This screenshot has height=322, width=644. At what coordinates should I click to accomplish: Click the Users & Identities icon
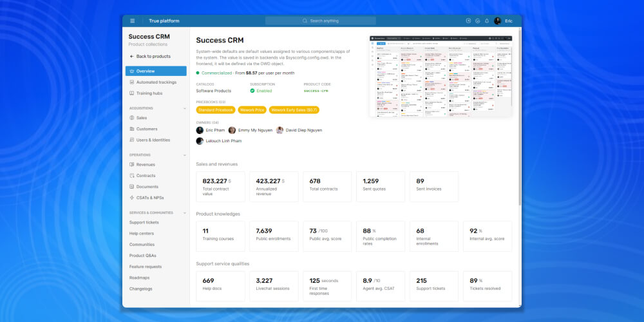(x=132, y=140)
